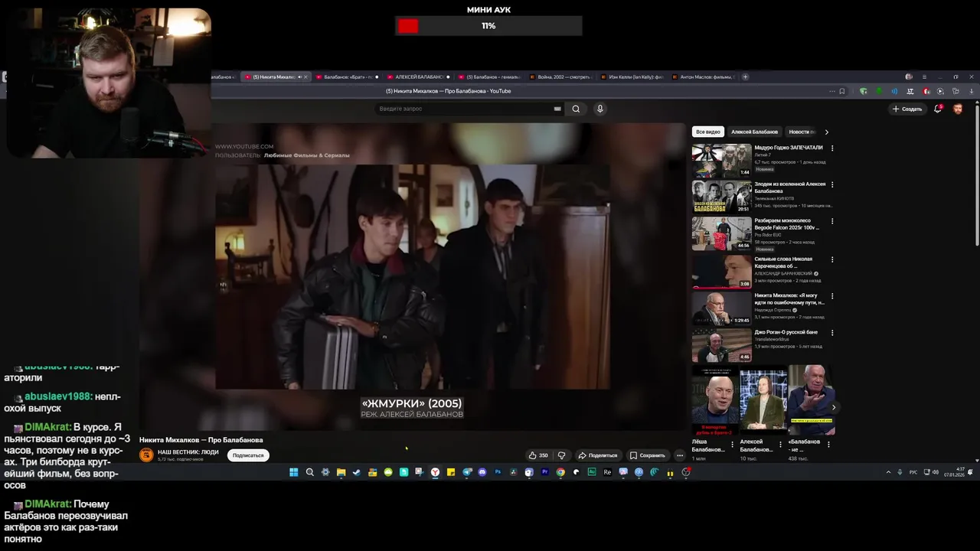
Task: Switch to 'Балабанов: «Брат»' browser tab
Action: coord(348,77)
